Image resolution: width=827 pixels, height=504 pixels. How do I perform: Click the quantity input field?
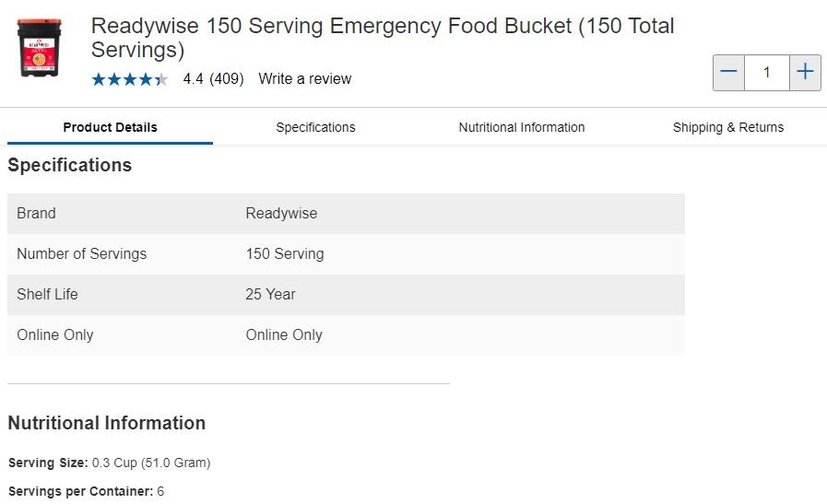click(x=766, y=72)
